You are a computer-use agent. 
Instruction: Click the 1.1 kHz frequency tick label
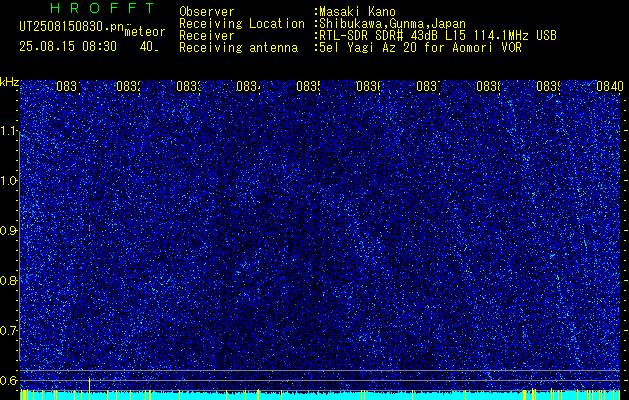click(x=9, y=131)
